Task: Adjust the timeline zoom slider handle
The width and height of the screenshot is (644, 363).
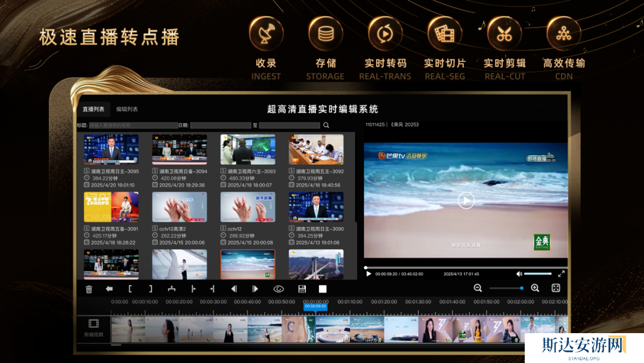Action: click(x=522, y=288)
